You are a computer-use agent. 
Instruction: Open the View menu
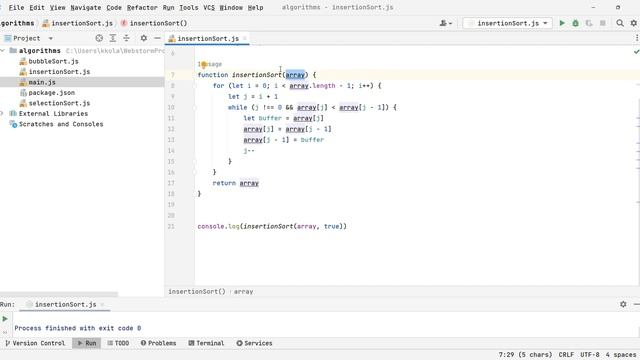tap(58, 7)
